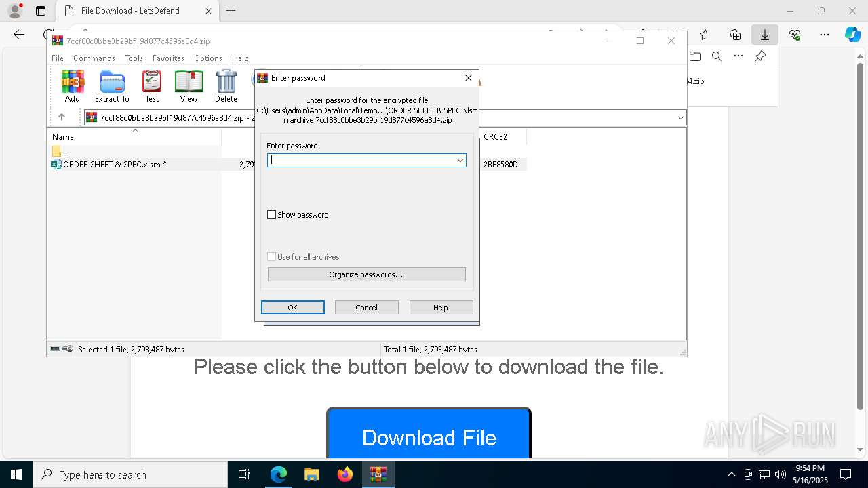The height and width of the screenshot is (488, 868).
Task: Click the WinRAR taskbar icon
Action: click(x=378, y=474)
